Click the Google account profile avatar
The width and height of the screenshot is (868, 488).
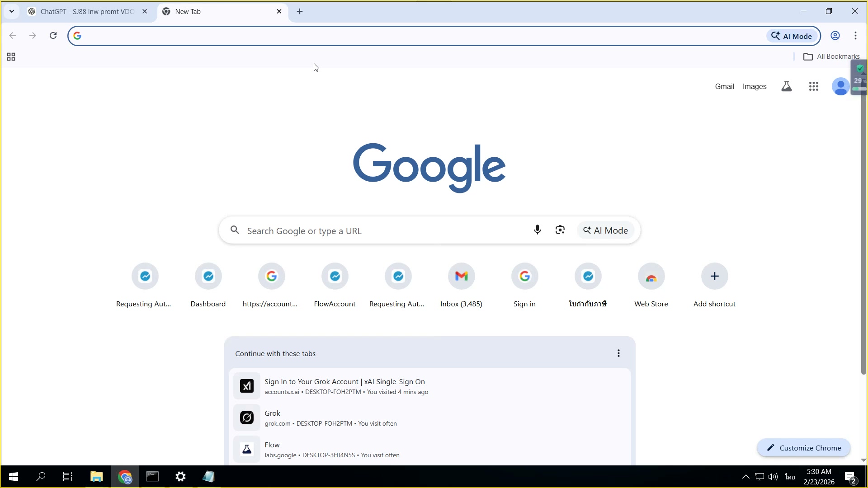[840, 86]
